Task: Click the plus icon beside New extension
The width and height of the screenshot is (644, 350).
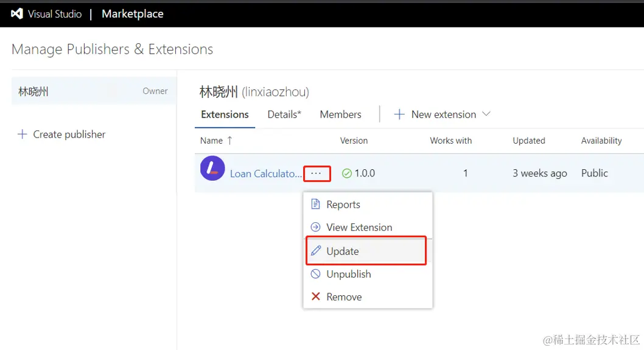Action: click(399, 114)
